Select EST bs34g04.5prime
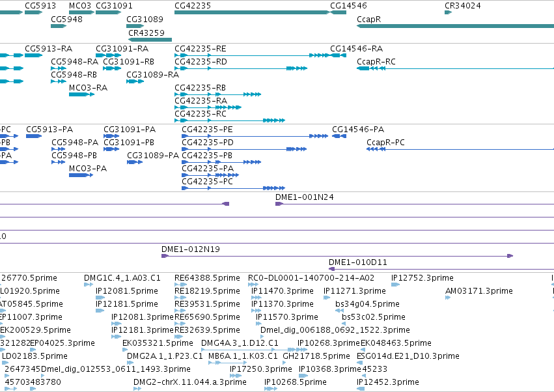Screen dimensions: 554x392 click(x=340, y=311)
